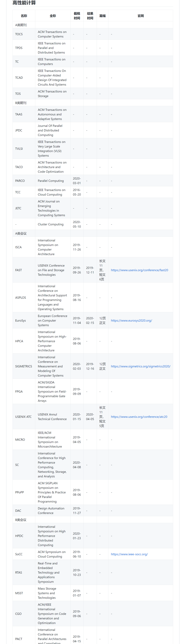This screenshot has height=644, width=180.
Task: Open the USENIX FAST20 conference link
Action: [139, 270]
